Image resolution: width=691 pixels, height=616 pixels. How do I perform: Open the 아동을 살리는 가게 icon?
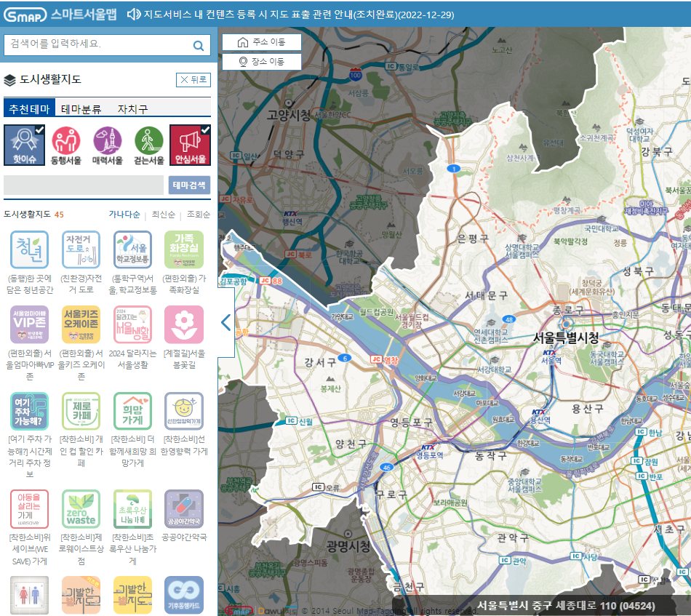[30, 509]
